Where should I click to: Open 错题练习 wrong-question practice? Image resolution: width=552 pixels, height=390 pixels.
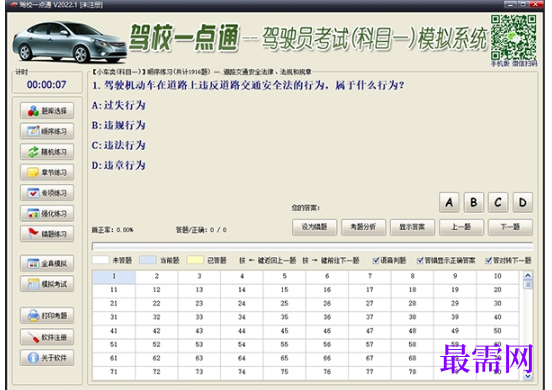point(47,234)
